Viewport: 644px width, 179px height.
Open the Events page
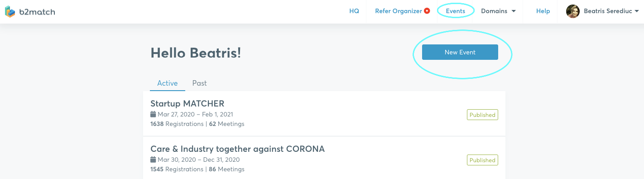456,11
